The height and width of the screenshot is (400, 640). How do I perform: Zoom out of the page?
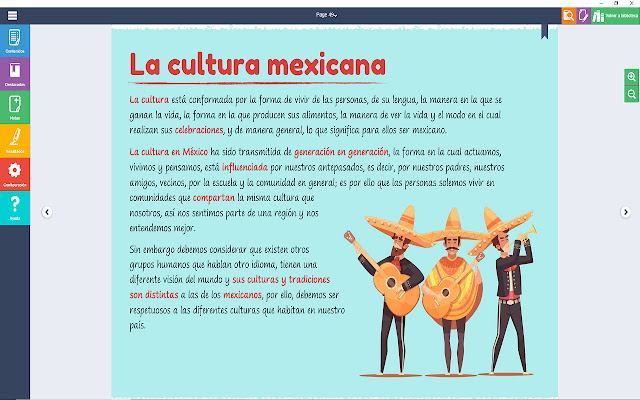(x=631, y=94)
